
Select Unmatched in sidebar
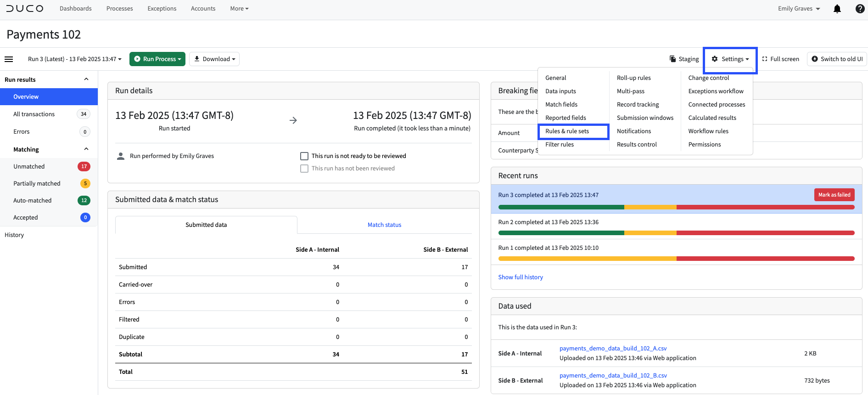[49, 167]
